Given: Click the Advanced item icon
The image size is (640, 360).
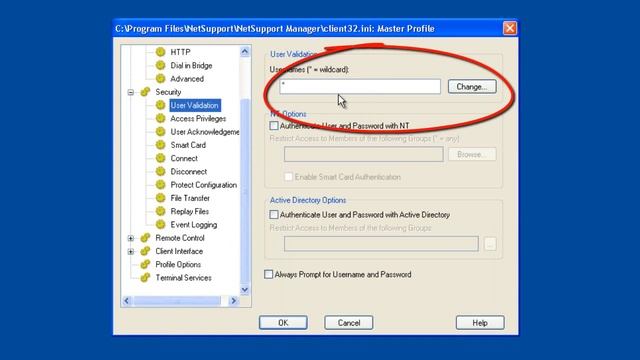Looking at the screenshot, I should click(x=160, y=78).
